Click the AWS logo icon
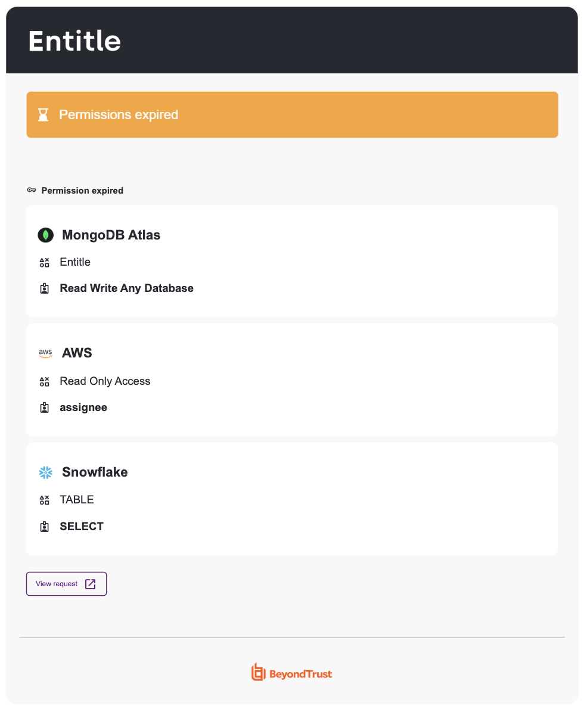The image size is (584, 728). [46, 353]
